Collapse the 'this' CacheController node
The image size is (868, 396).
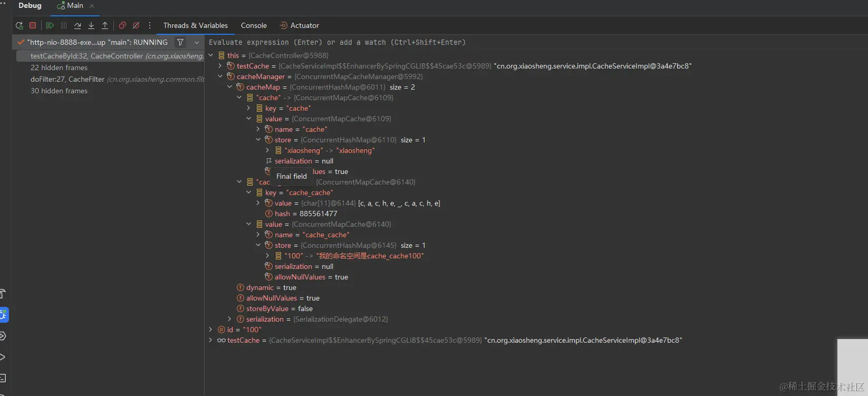pyautogui.click(x=211, y=55)
